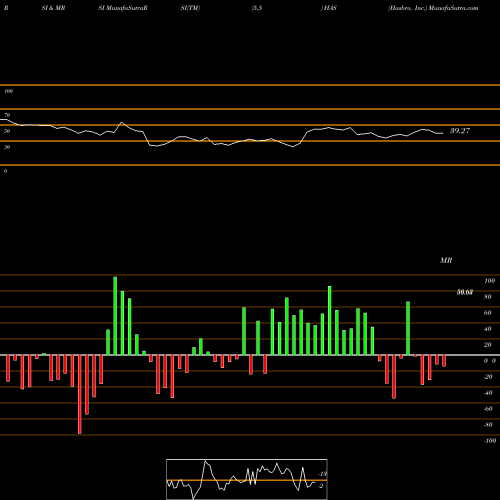Click the SI & MR header label
Screen dimensions: 500x500
point(53,8)
